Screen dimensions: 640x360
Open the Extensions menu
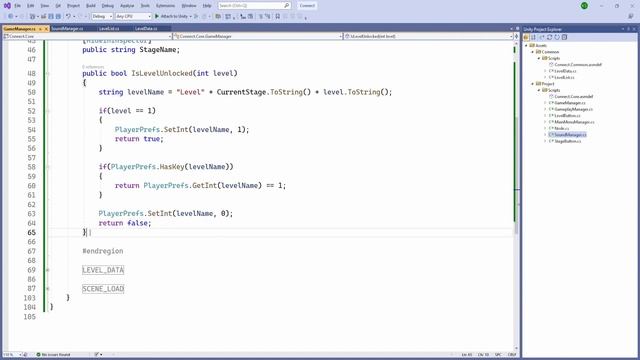point(165,6)
